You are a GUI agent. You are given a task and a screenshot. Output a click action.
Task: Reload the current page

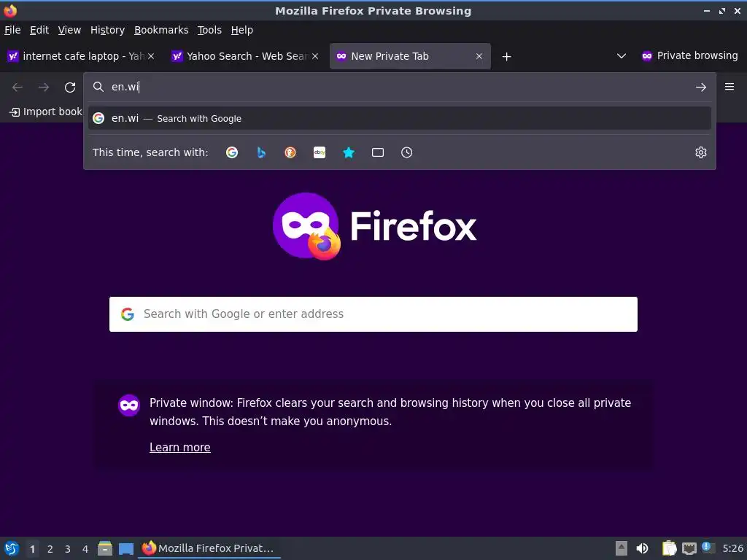click(70, 87)
